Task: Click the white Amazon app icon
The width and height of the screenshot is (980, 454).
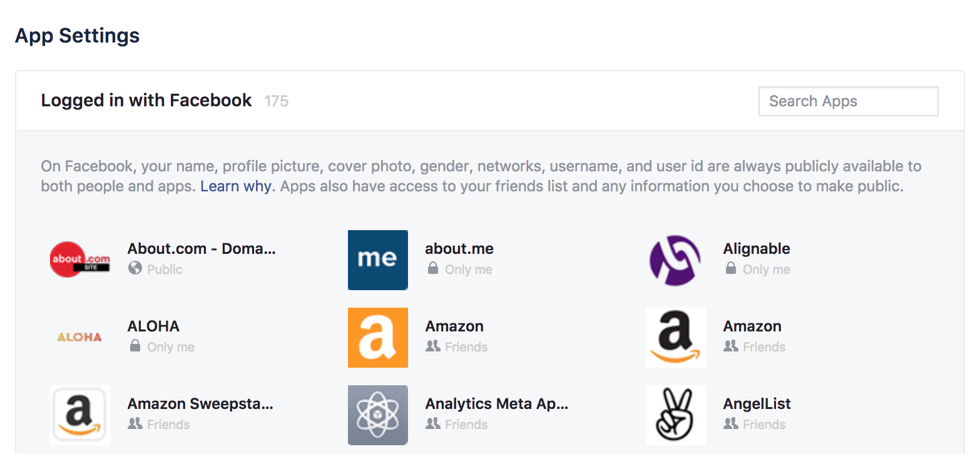Action: 675,338
